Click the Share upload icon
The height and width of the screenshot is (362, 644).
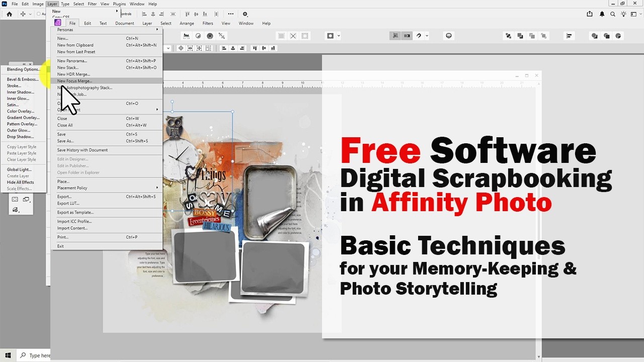pos(590,14)
